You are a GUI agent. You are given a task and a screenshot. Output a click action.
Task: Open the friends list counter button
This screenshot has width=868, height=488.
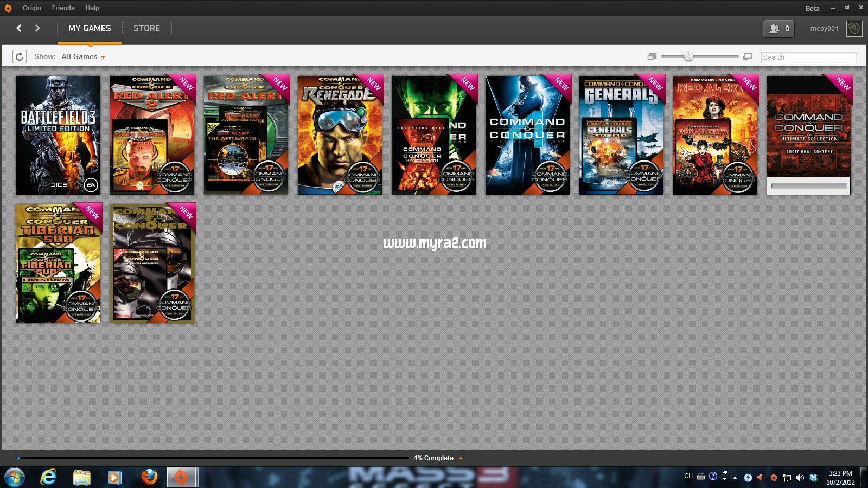click(x=778, y=29)
